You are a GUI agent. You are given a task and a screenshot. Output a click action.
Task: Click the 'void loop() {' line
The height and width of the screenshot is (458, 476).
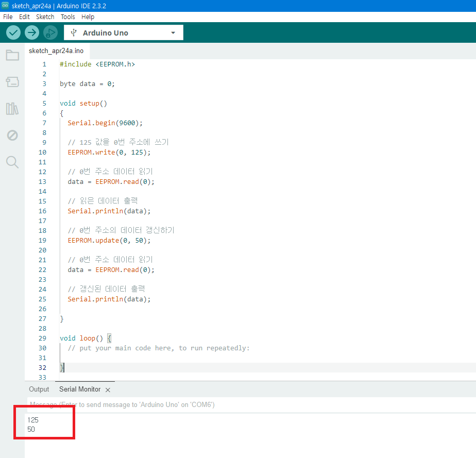(86, 338)
